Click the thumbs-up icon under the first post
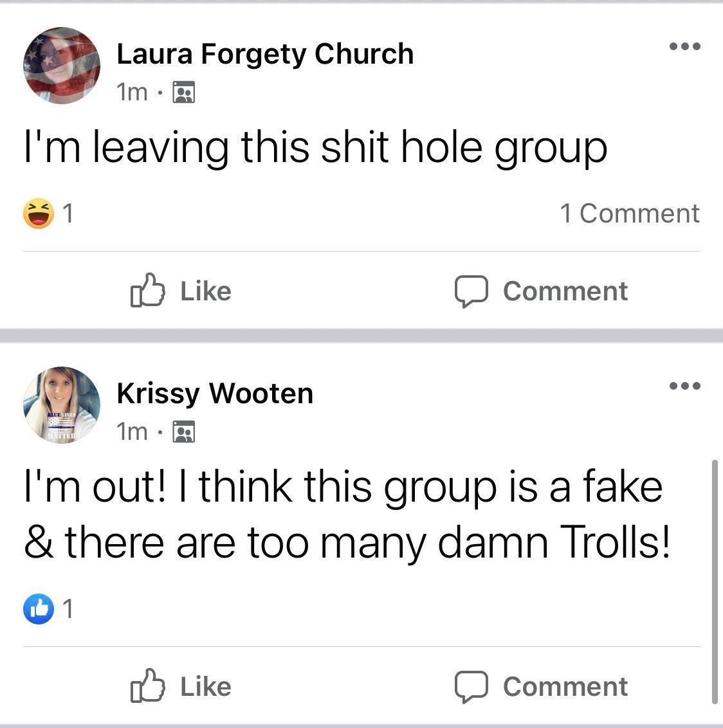Screen dimensions: 723x728 pyautogui.click(x=148, y=290)
